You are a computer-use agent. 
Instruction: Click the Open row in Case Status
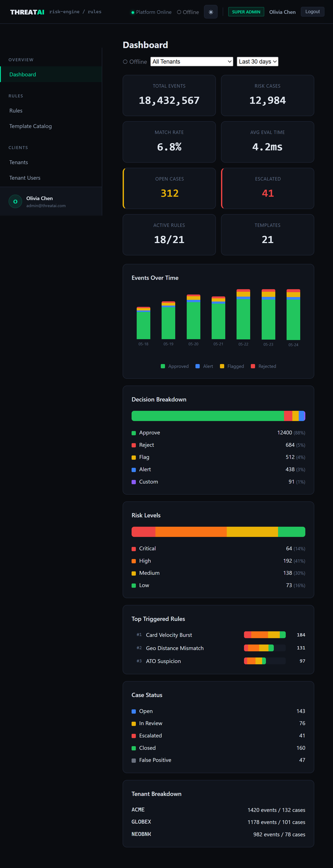pos(218,711)
